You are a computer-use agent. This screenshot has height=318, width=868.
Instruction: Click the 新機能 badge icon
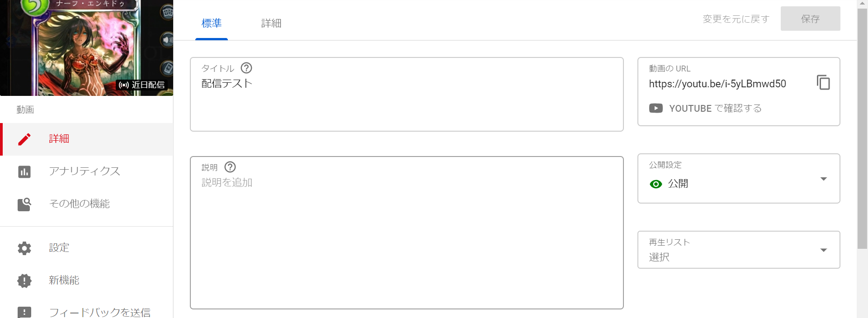(24, 280)
